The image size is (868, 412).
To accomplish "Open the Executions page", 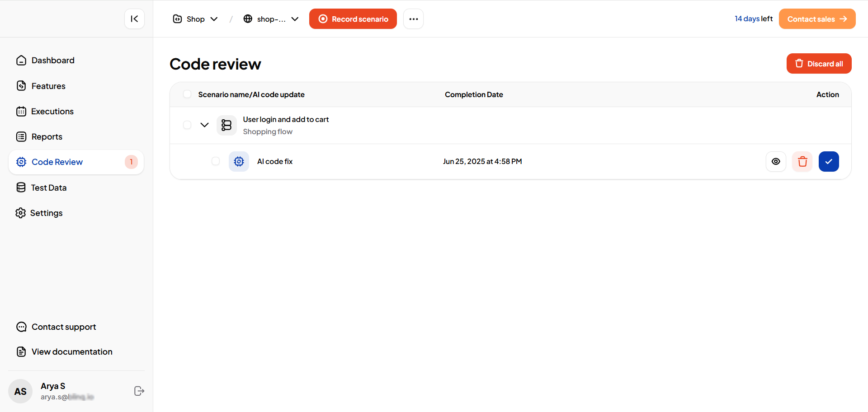I will [x=52, y=112].
